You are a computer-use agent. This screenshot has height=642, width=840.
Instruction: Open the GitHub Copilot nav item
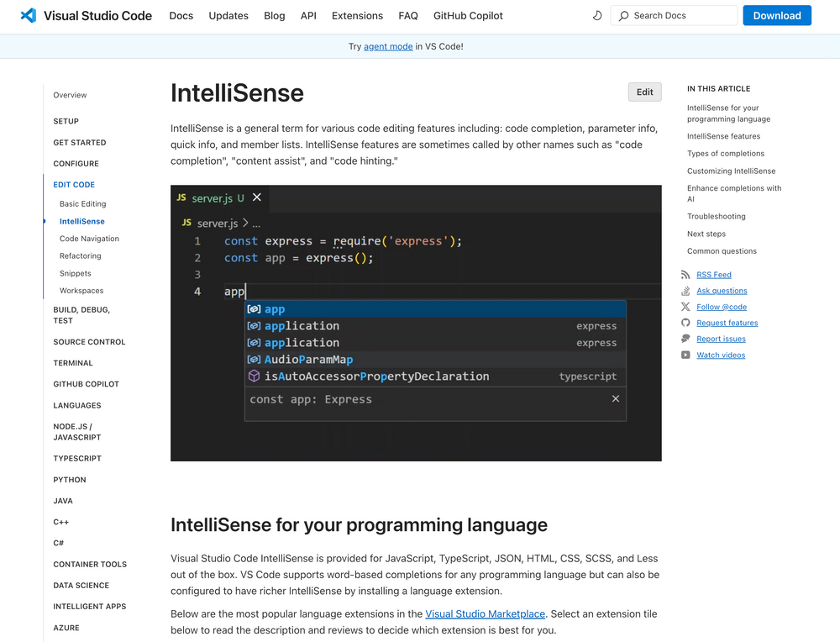[468, 15]
